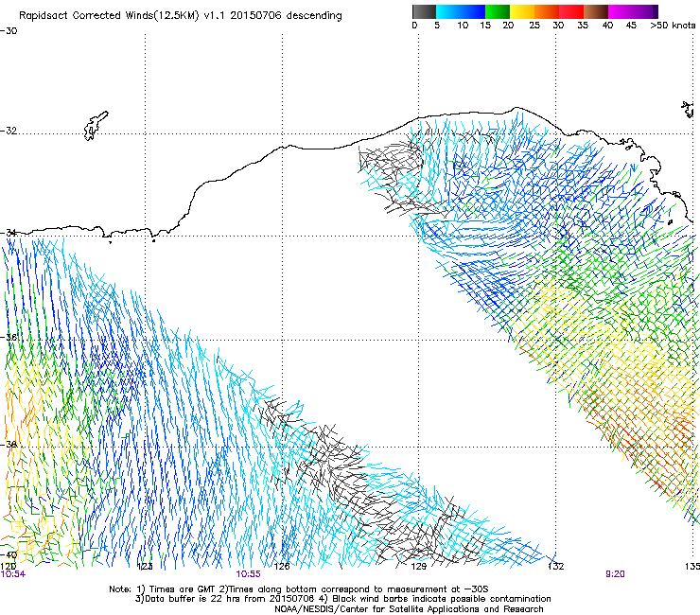Viewport: 700px width, 615px height.
Task: Select the red 30-35 knots legend swatch
Action: tap(571, 11)
